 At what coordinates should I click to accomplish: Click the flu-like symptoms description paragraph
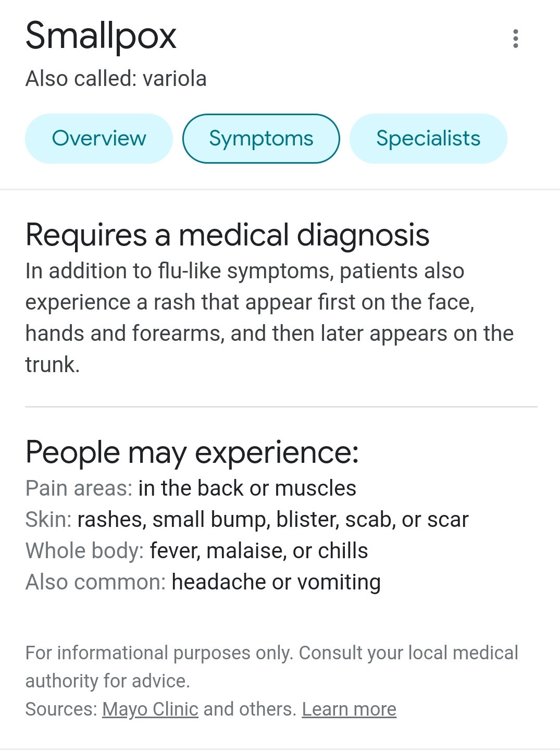coord(269,318)
